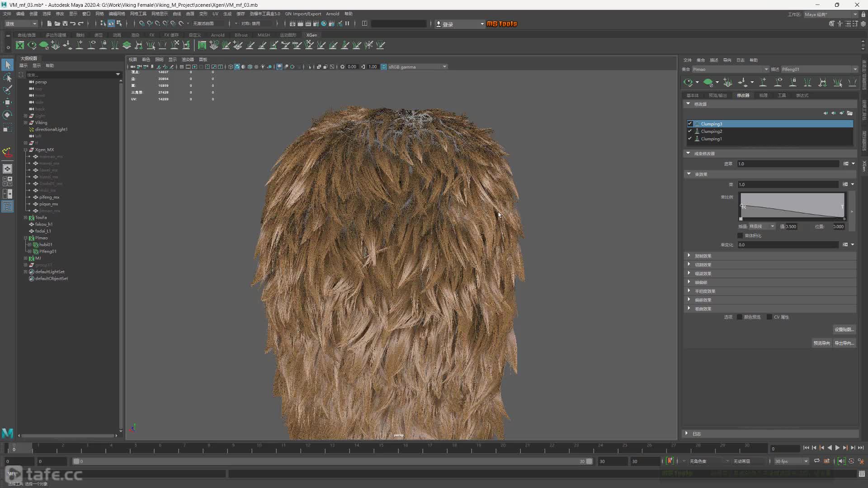Click the XGen window shelf icon
Screen dimensions: 868x488
pyautogui.click(x=20, y=45)
